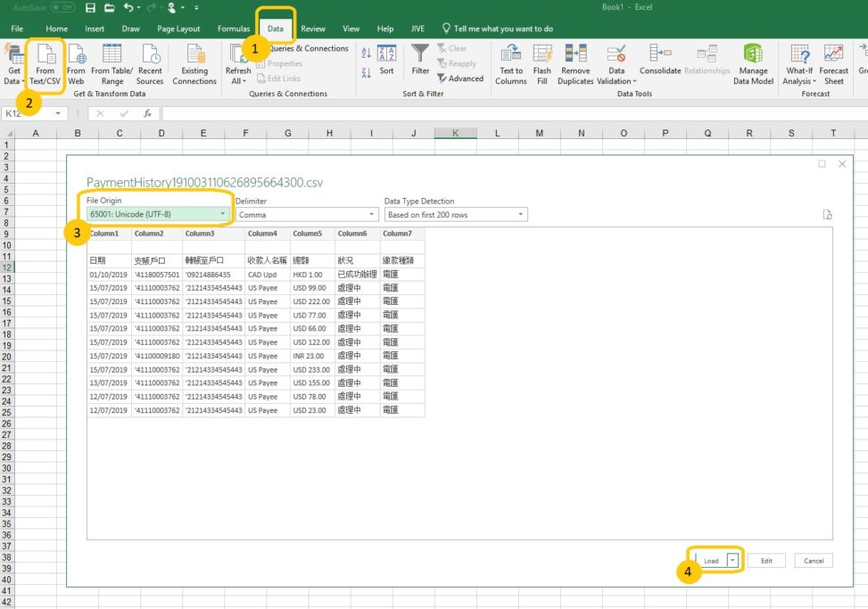The height and width of the screenshot is (609, 868).
Task: Open the Delimiter dropdown
Action: click(371, 215)
